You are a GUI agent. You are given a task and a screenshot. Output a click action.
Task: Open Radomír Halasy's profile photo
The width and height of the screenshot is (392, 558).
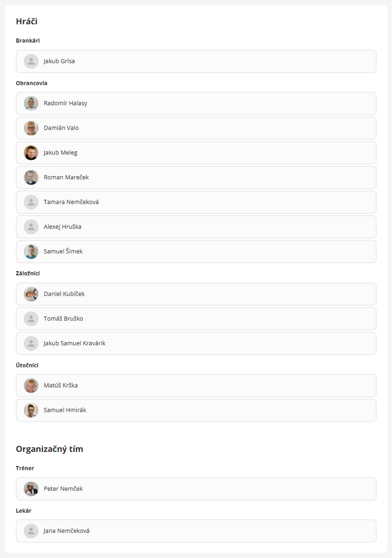[31, 103]
